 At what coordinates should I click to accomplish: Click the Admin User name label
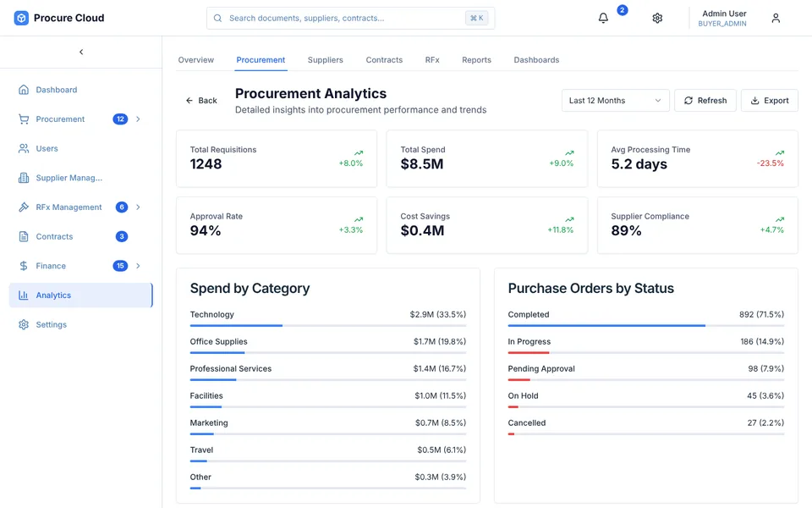click(x=724, y=14)
